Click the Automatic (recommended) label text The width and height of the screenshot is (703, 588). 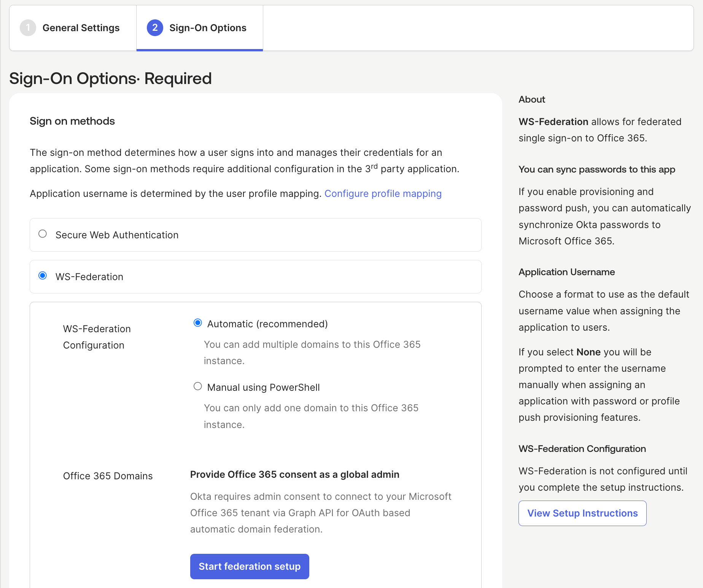pyautogui.click(x=267, y=324)
